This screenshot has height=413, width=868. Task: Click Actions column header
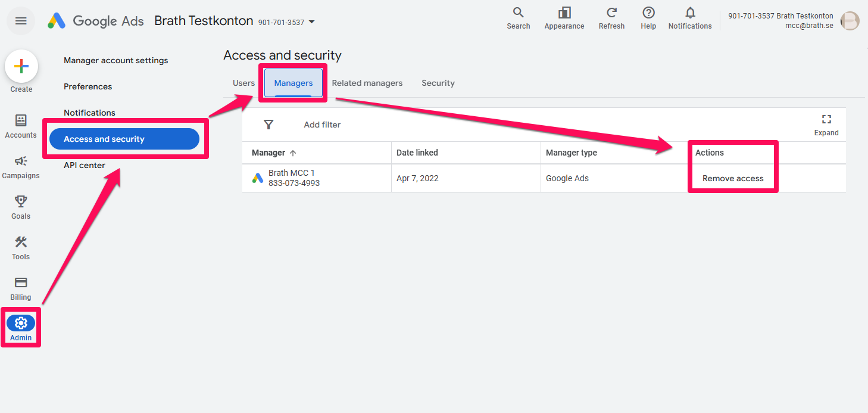710,153
